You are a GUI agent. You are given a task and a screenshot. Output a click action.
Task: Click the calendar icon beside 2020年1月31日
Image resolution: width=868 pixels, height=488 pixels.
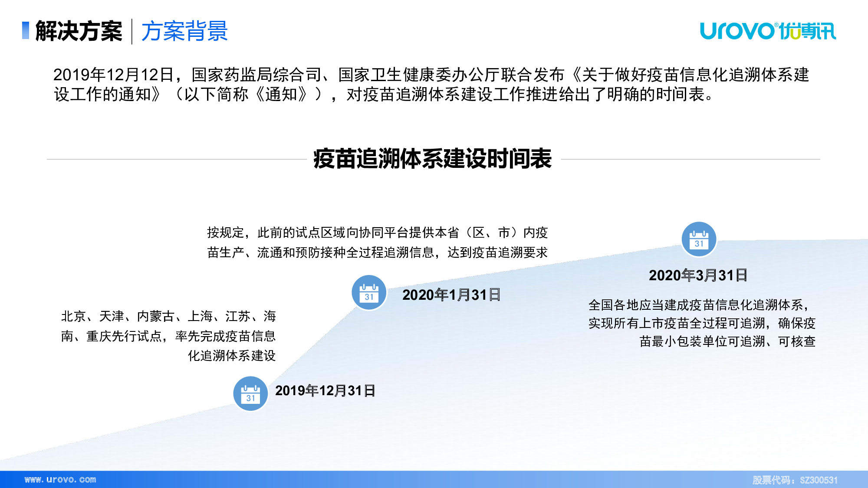(369, 292)
